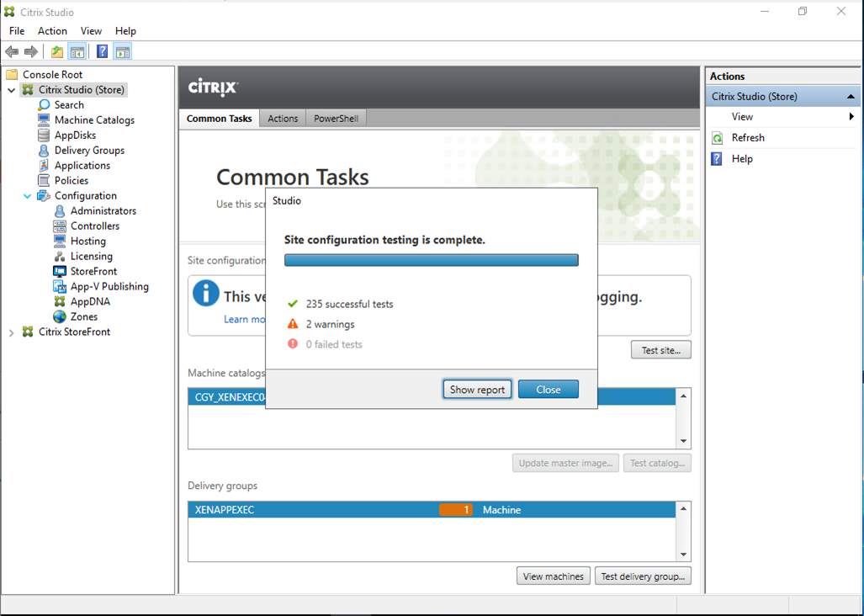Expand the View submenu arrow in Actions
Image resolution: width=864 pixels, height=616 pixels.
pos(851,116)
